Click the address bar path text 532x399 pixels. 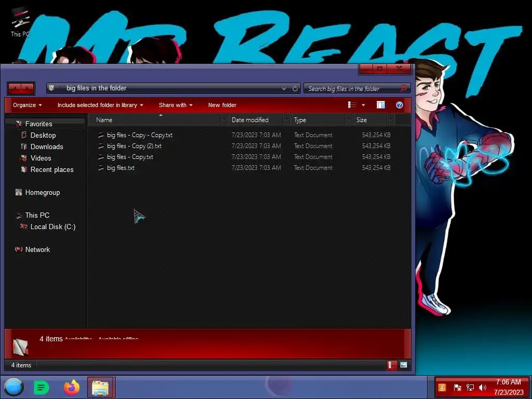[96, 88]
